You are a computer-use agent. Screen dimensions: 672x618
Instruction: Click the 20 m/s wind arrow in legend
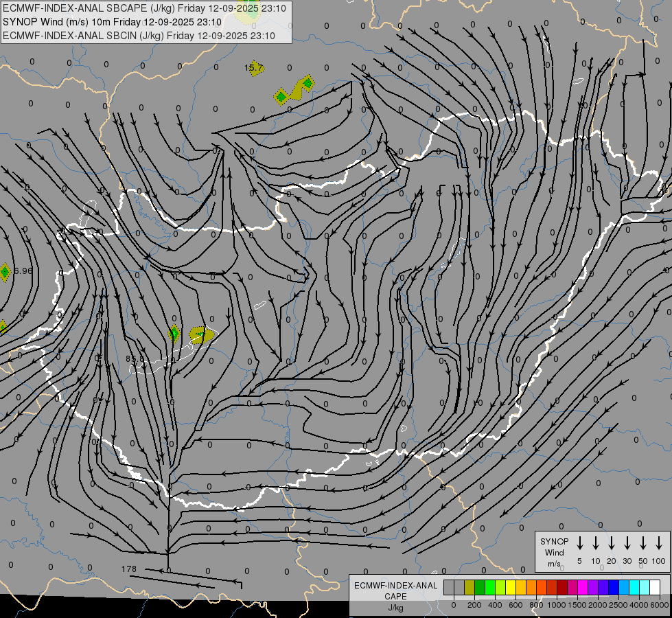point(611,543)
